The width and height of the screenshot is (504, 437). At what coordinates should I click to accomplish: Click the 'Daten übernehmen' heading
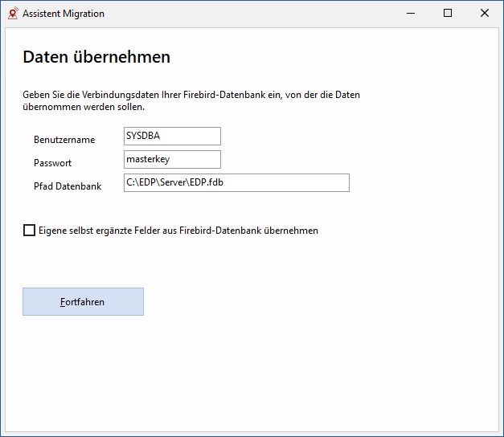point(96,57)
